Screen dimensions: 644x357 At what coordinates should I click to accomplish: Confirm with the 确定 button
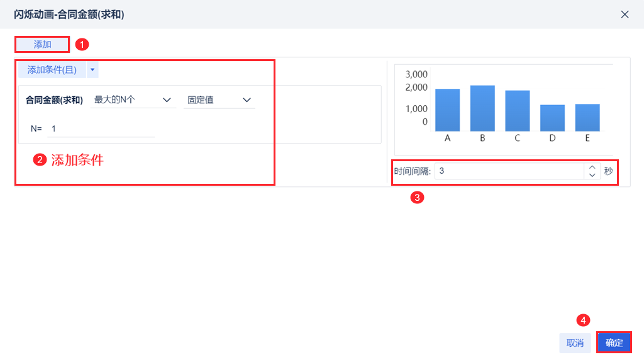(x=614, y=343)
